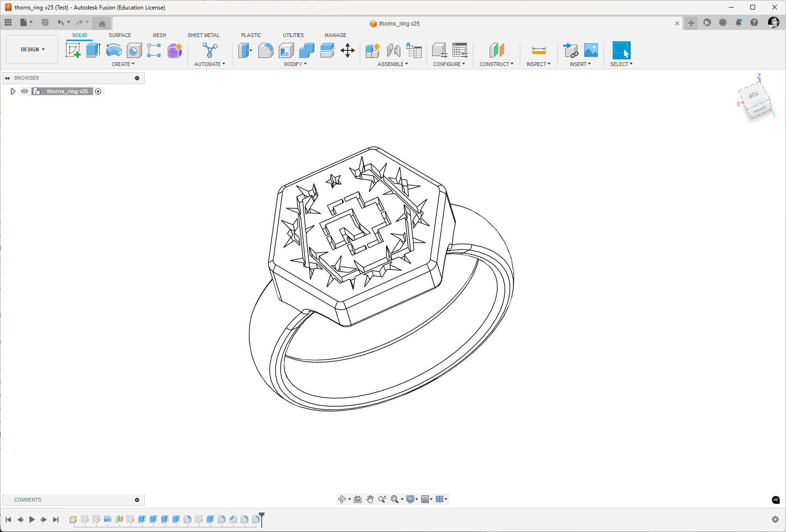Expand the Comments panel toggle

tap(137, 500)
